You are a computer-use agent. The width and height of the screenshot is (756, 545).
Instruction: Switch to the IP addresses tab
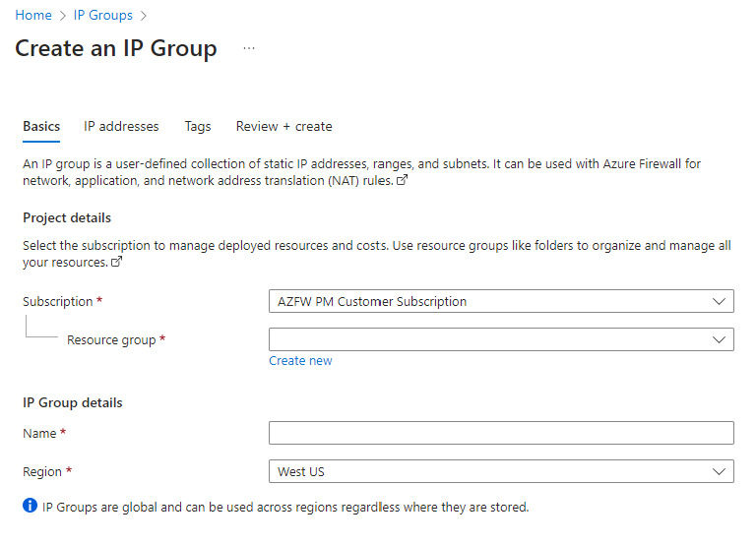pos(121,126)
